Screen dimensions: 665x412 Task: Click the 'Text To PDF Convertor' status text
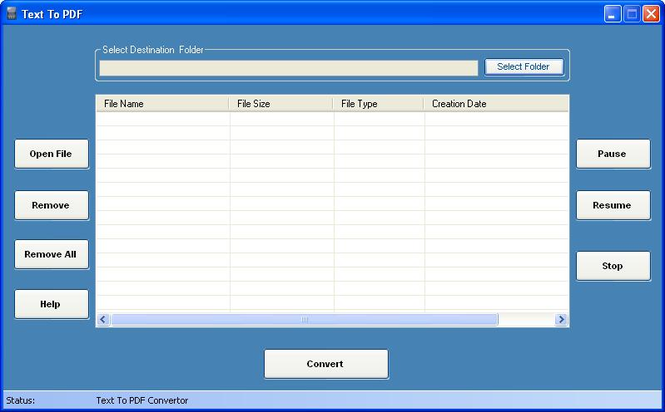142,401
